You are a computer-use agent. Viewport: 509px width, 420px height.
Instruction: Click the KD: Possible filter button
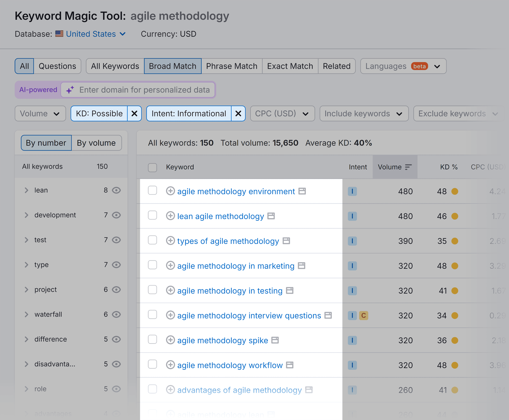point(99,114)
